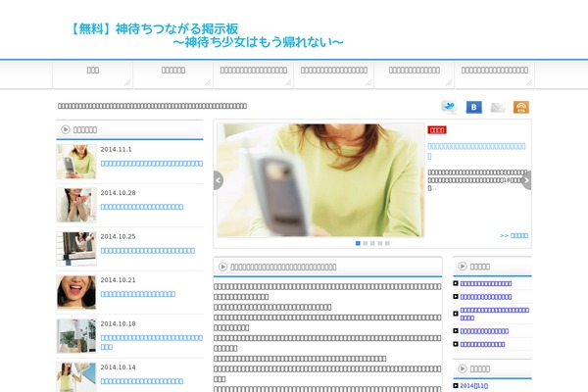Open the thumbnail for the 2014.10.25 post
588x392 pixels.
coord(76,249)
